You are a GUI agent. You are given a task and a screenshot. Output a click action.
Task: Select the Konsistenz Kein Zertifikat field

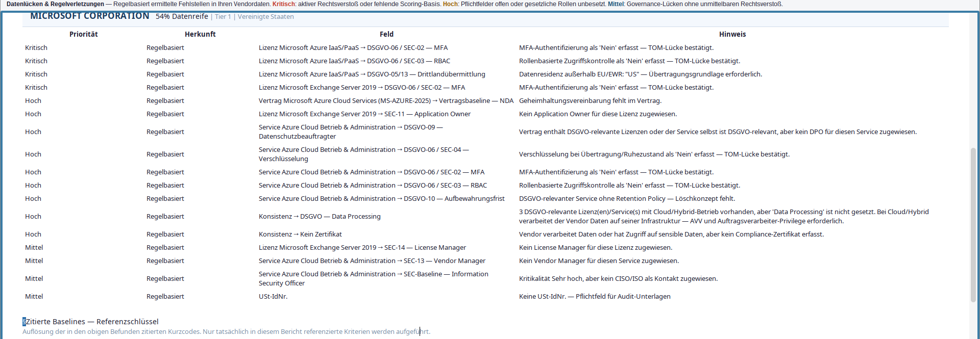300,234
